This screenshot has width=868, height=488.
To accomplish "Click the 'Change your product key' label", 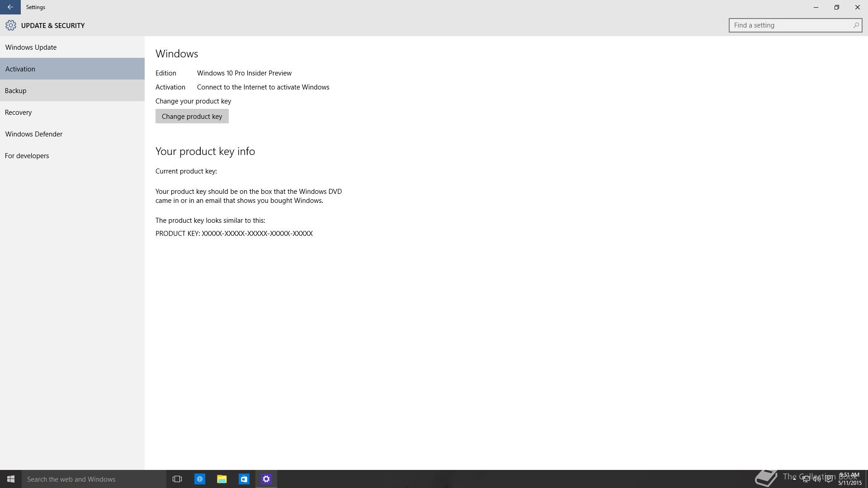I will pos(193,101).
